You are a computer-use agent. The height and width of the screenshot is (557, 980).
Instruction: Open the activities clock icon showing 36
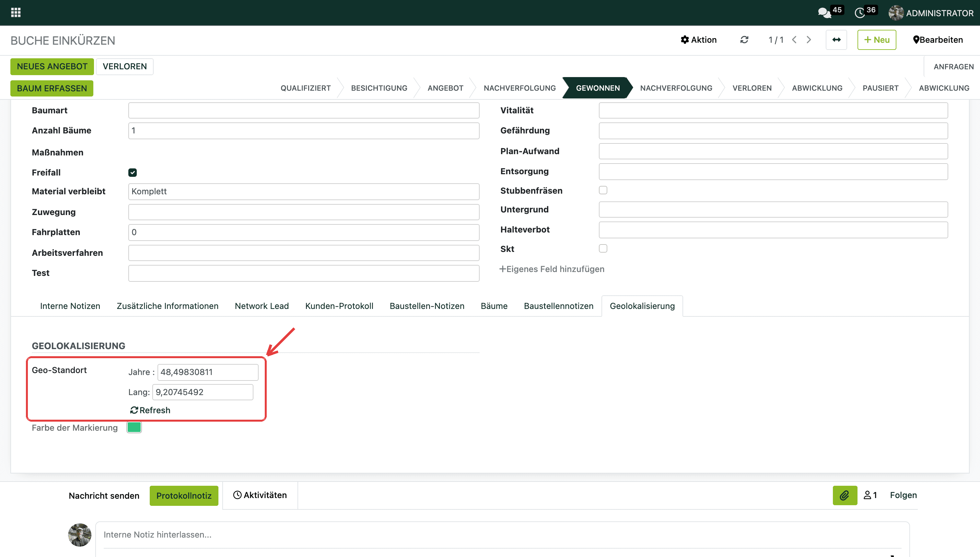[860, 13]
